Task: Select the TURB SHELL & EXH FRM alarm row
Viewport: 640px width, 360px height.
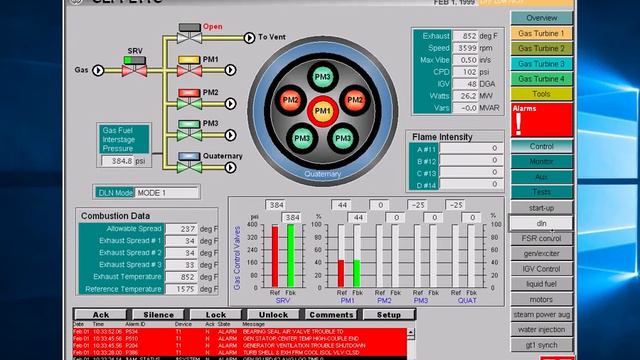Action: pyautogui.click(x=240, y=353)
